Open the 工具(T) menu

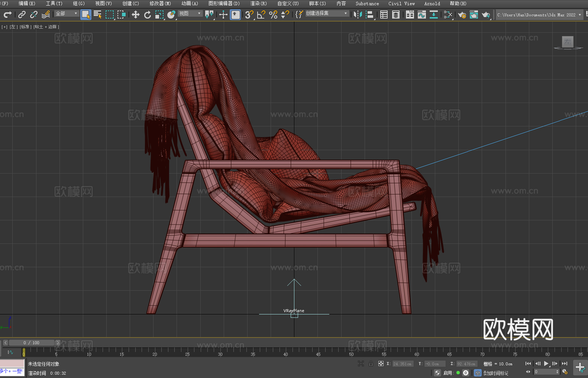[54, 3]
